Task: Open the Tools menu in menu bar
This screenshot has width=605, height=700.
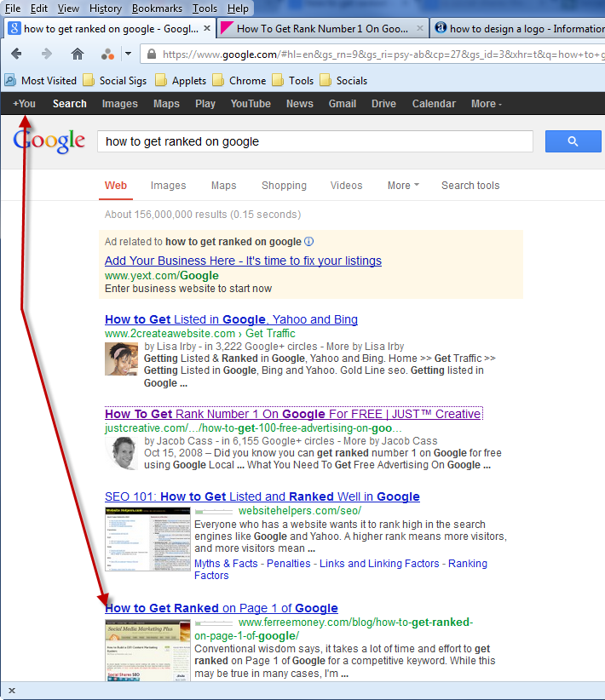Action: [205, 9]
